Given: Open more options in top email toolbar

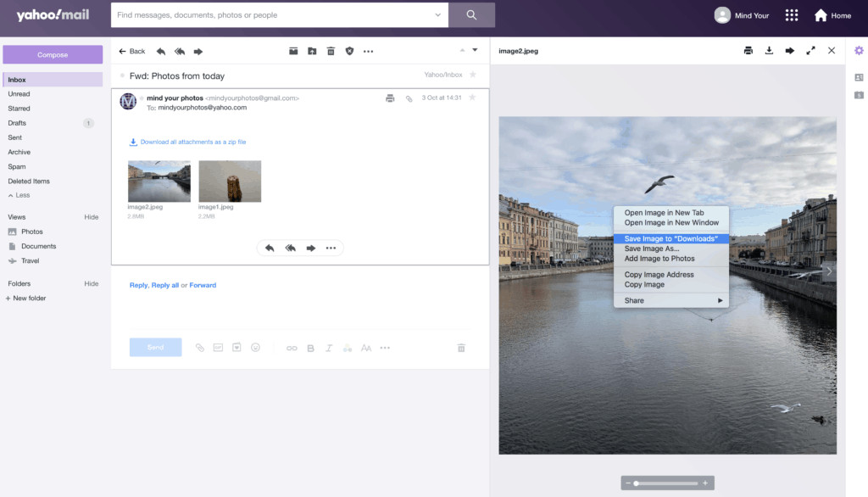Looking at the screenshot, I should coord(368,52).
